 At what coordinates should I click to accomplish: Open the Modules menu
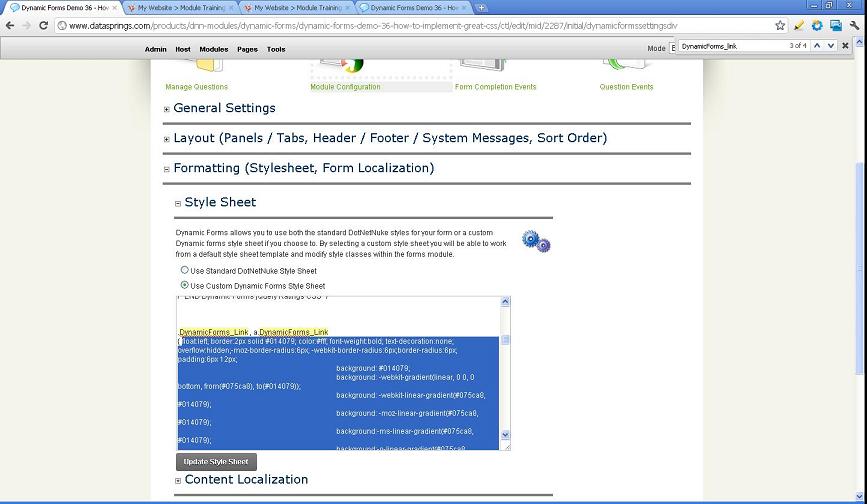click(x=213, y=49)
